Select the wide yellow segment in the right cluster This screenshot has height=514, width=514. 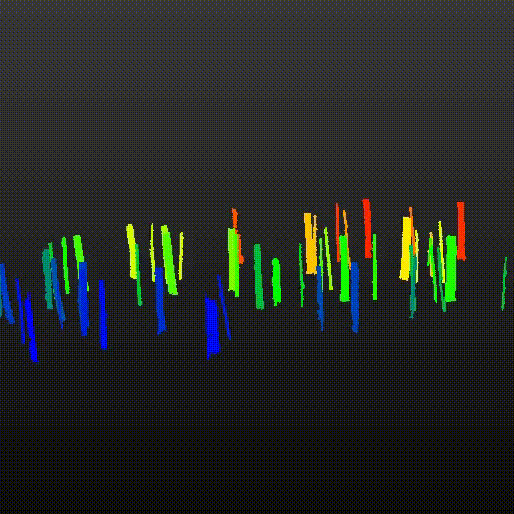[x=406, y=248]
